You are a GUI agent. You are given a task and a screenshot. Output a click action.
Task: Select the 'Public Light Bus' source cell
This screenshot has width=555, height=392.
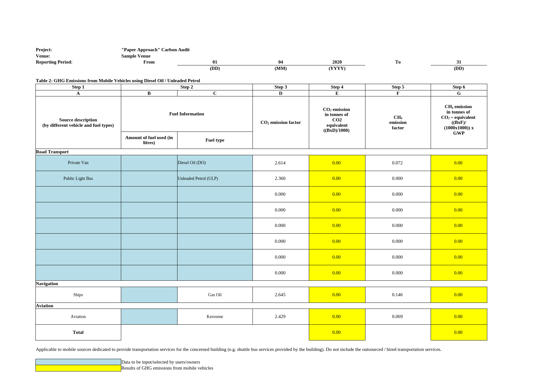pos(78,179)
